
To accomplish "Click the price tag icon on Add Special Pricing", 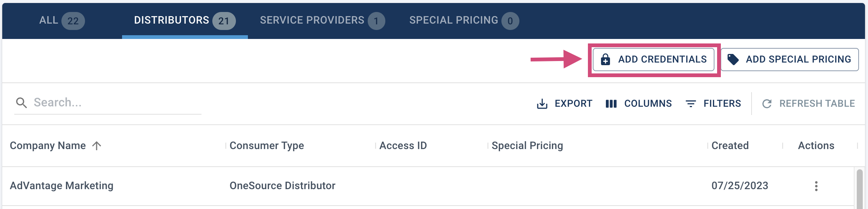I will pos(733,59).
